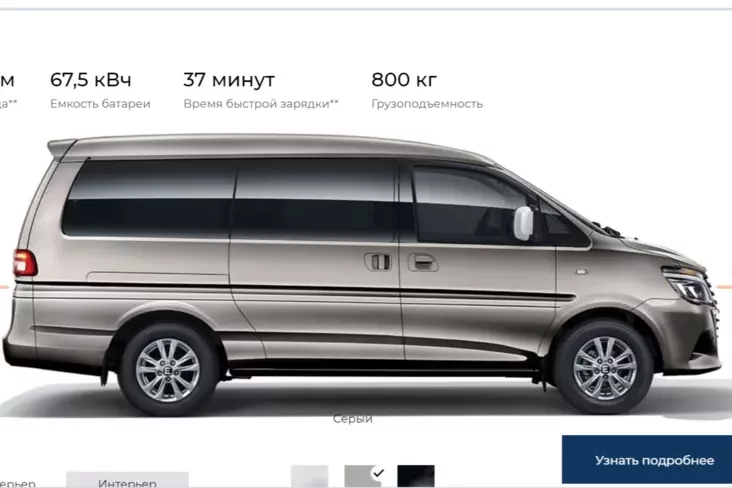The image size is (732, 488).
Task: Click the 67,5 кВч battery capacity value
Action: 91,80
